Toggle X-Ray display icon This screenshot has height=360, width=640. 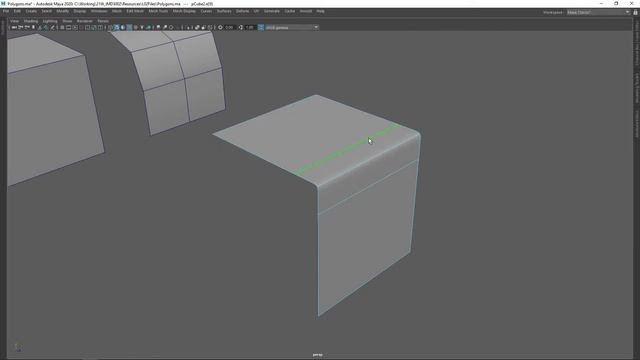click(x=197, y=27)
